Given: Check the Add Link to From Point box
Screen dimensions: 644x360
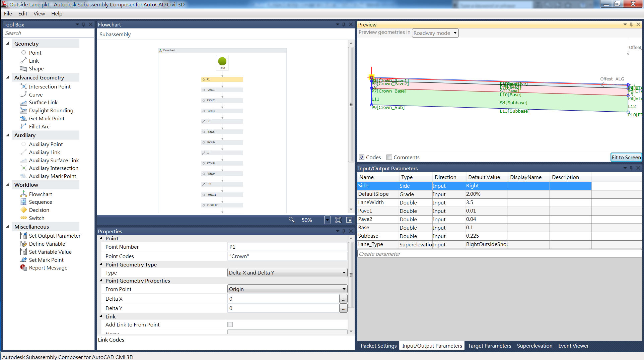Looking at the screenshot, I should point(230,324).
